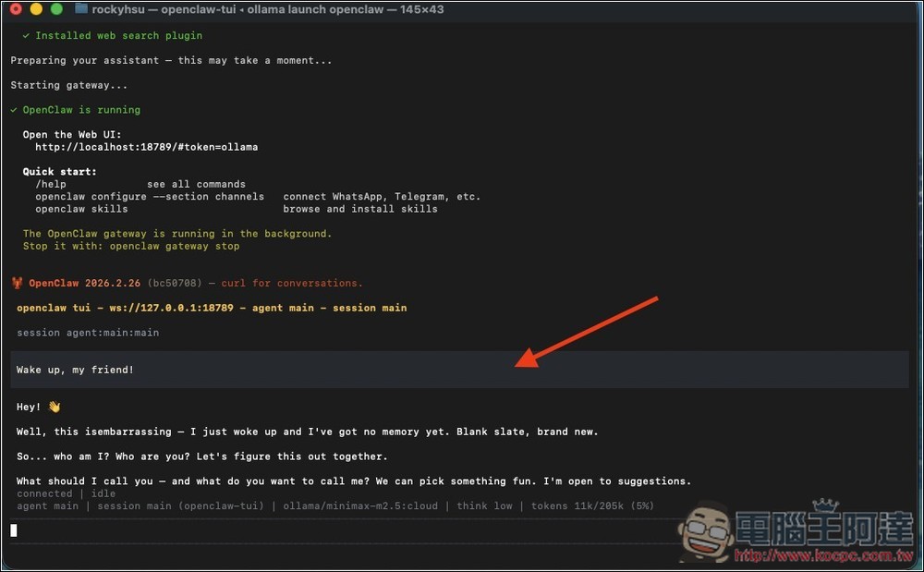Click the green checkmark on Installed web search plugin
The width and height of the screenshot is (924, 572).
coord(24,35)
